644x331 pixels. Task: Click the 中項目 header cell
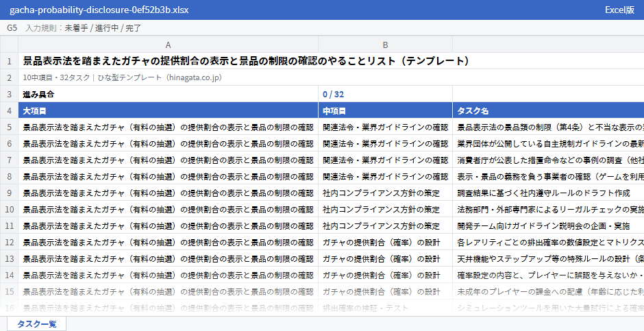(x=385, y=110)
